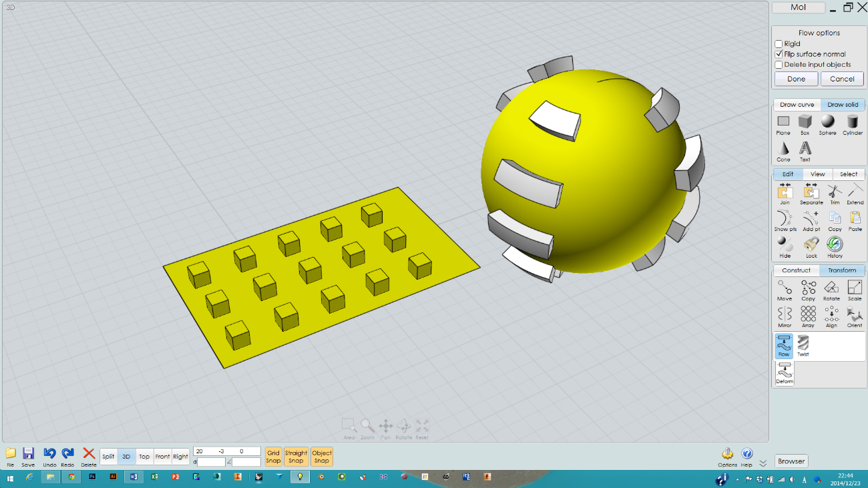Click the Cancel button in Flow options
Screen dimensions: 868x488
point(842,79)
